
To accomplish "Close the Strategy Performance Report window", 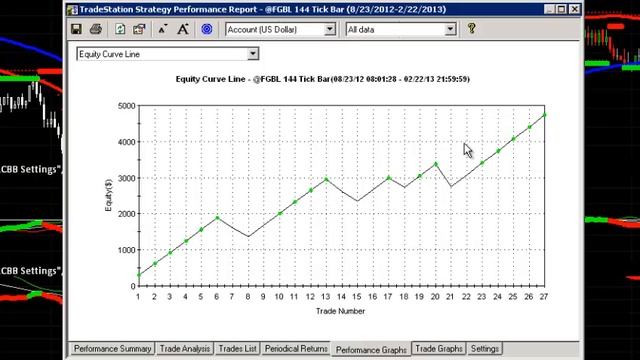I will [x=575, y=9].
